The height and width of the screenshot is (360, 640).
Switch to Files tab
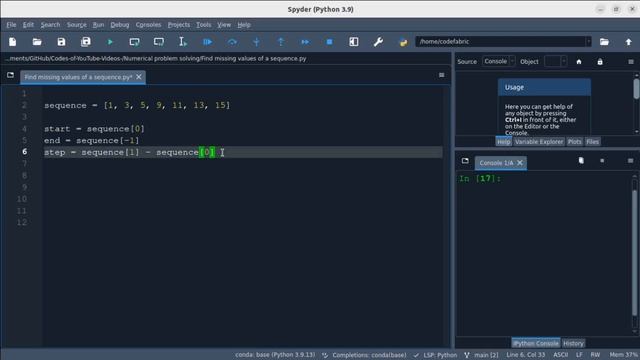point(592,142)
